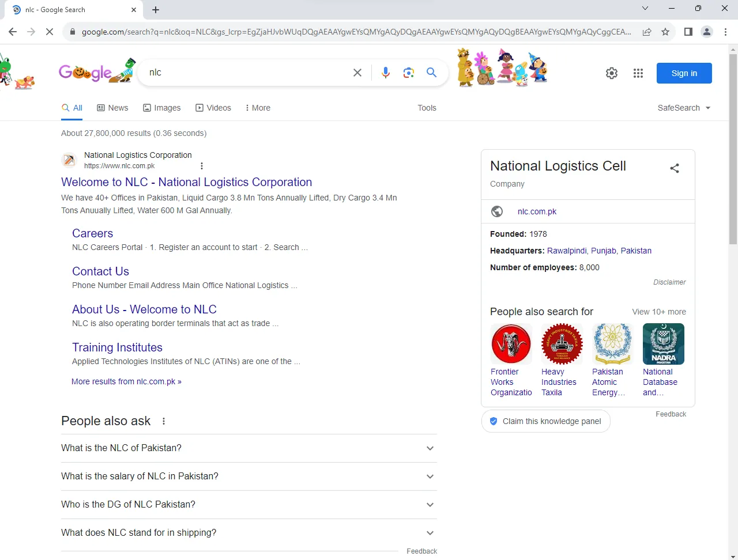The width and height of the screenshot is (738, 560).
Task: Click the Disclaimer link in panel
Action: click(x=669, y=282)
